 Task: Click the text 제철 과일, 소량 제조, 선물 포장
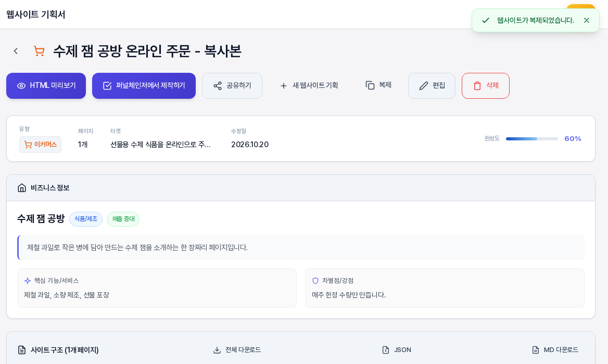pyautogui.click(x=67, y=295)
